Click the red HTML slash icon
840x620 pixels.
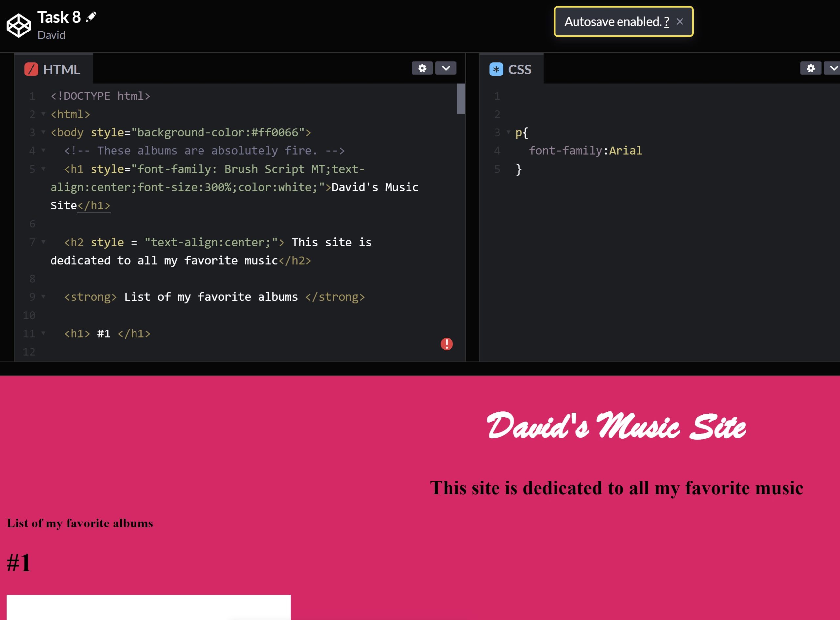point(31,70)
